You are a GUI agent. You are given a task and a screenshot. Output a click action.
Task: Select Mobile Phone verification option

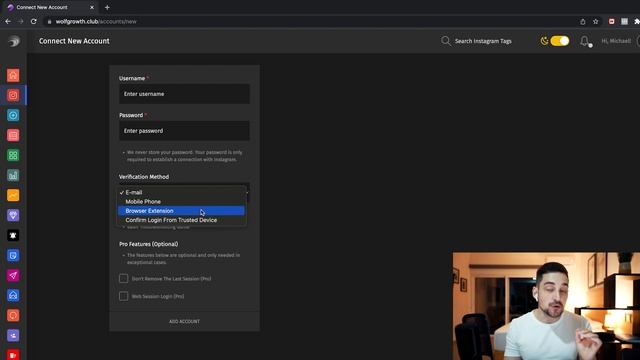181,202
